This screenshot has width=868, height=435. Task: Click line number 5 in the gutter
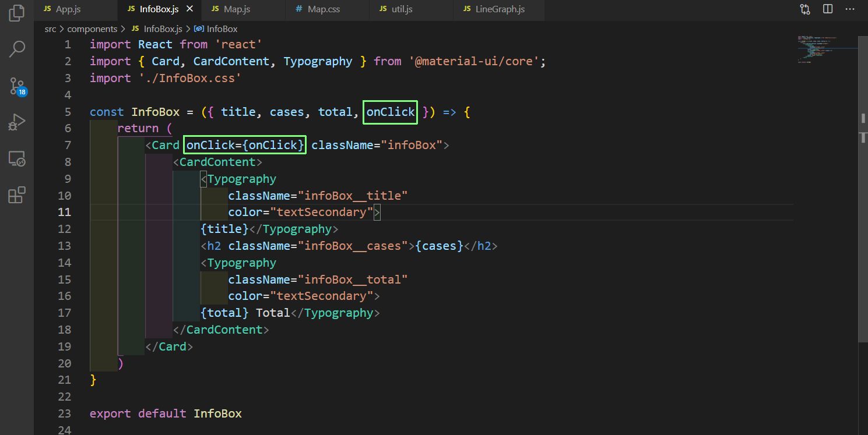(68, 111)
